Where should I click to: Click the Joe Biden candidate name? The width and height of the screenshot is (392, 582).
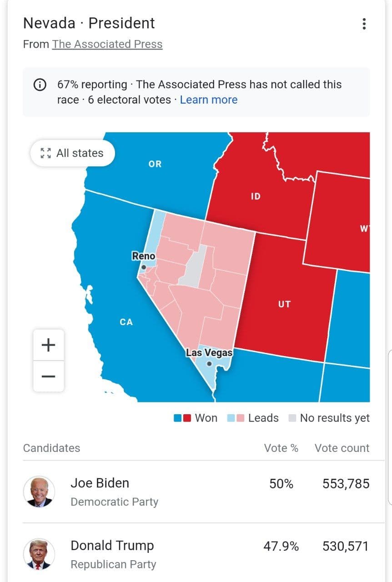(100, 483)
